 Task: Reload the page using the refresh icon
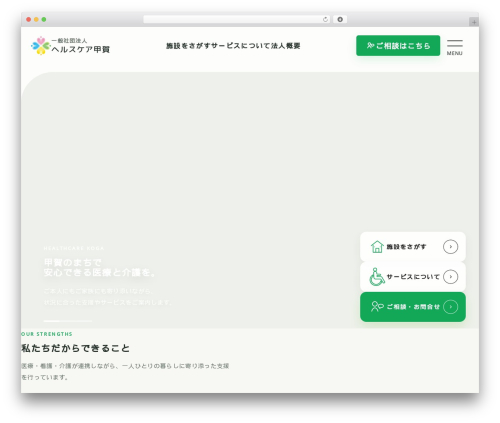(x=325, y=19)
